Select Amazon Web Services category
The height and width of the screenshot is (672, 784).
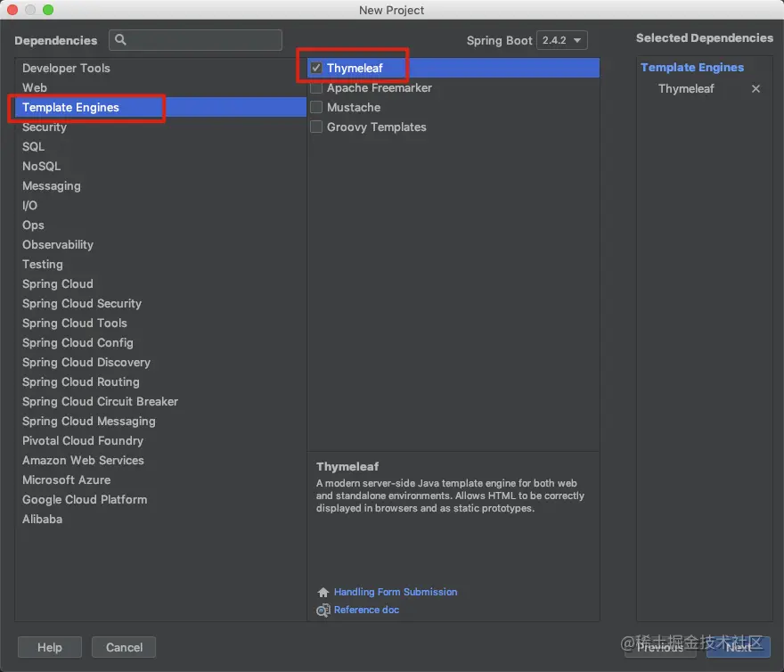coord(160,461)
